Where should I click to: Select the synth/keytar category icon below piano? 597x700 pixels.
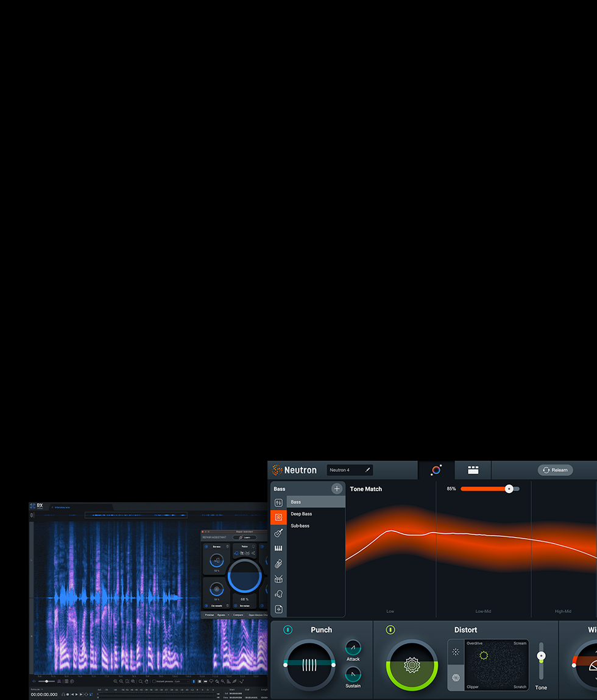coord(278,564)
